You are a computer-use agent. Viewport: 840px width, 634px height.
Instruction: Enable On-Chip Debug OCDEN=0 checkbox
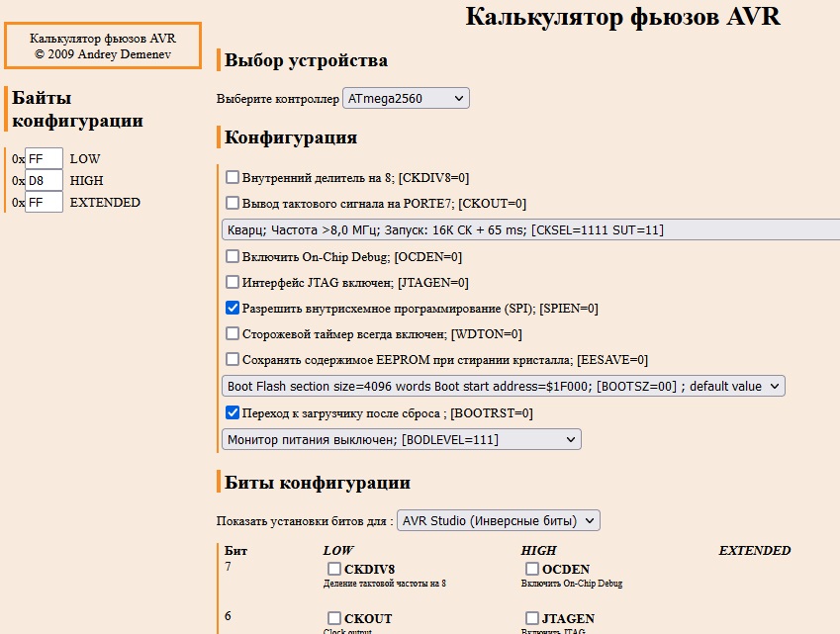coord(232,256)
